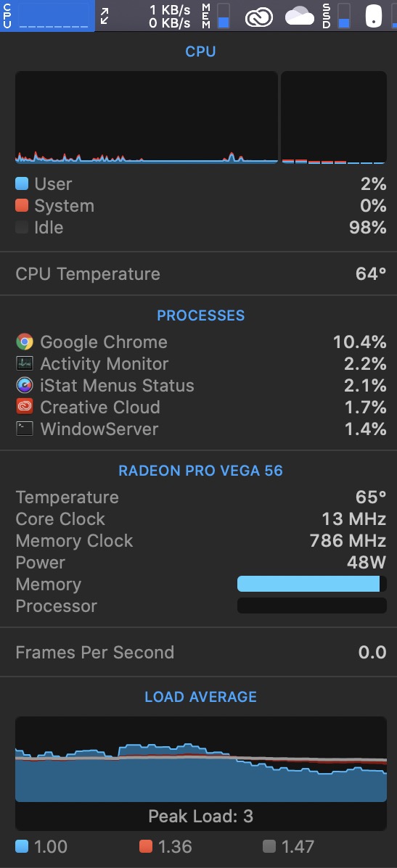Screen dimensions: 397x868
Task: Click the GPU Memory usage bar
Action: 312,584
